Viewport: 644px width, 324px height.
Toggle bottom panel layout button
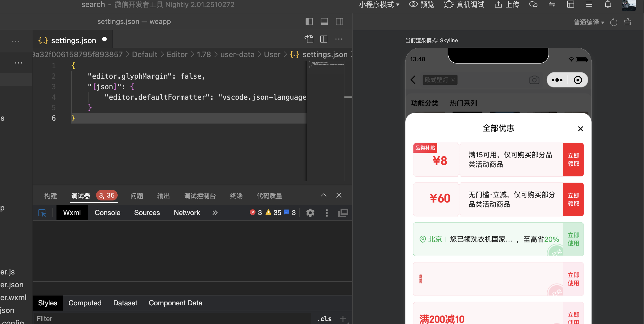(x=324, y=22)
